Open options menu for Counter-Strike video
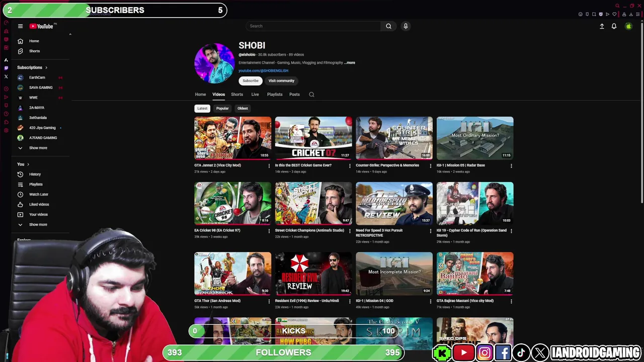644x362 pixels. point(430,166)
